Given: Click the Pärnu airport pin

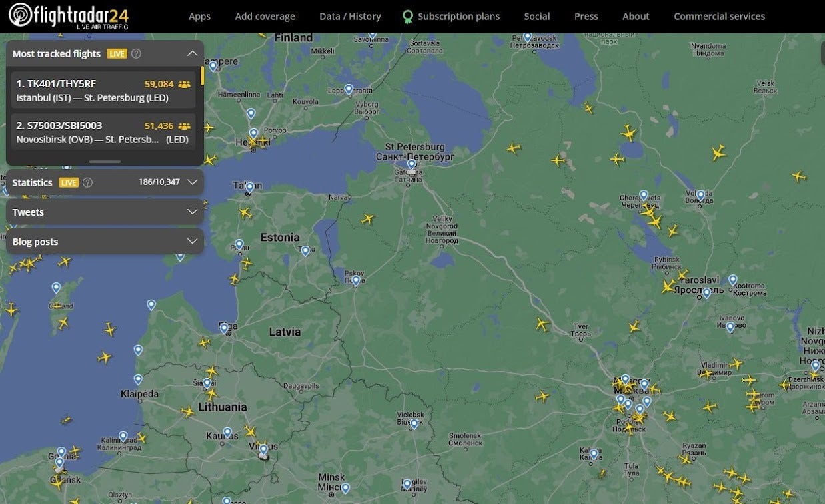Looking at the screenshot, I should pos(239,245).
